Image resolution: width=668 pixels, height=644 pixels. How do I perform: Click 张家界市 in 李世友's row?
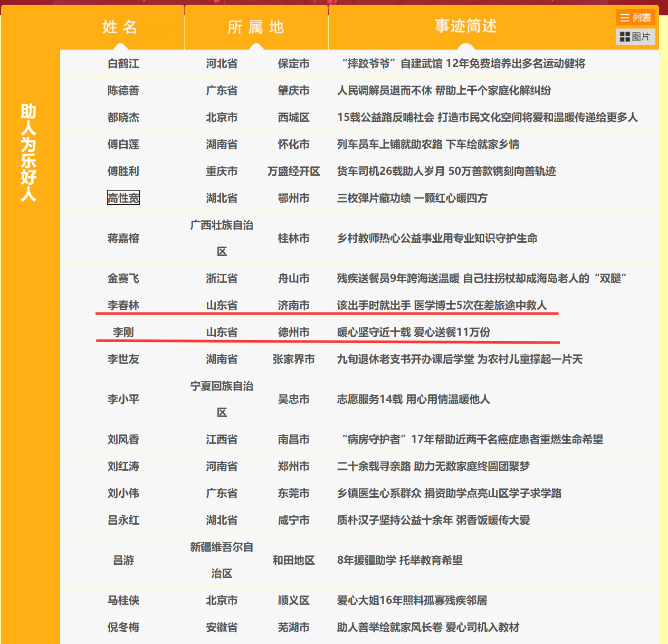coord(293,359)
